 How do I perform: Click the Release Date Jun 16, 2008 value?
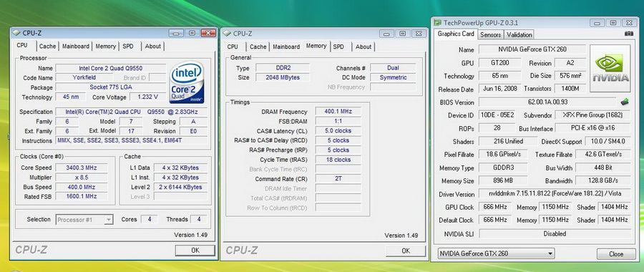(x=500, y=89)
